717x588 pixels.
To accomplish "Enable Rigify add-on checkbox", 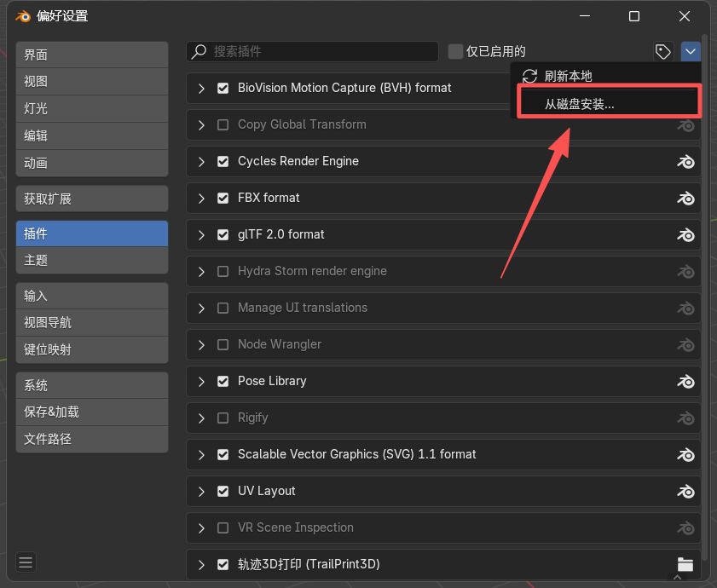I will pos(223,418).
